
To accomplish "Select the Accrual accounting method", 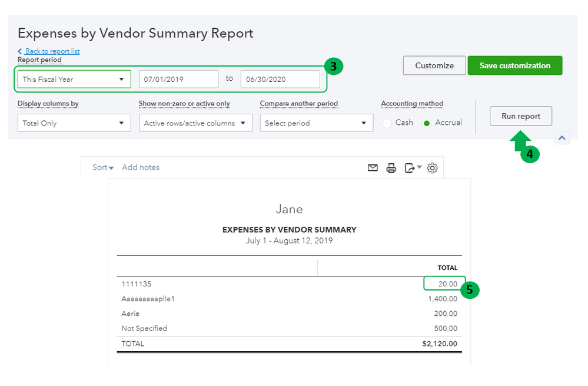I will (427, 123).
